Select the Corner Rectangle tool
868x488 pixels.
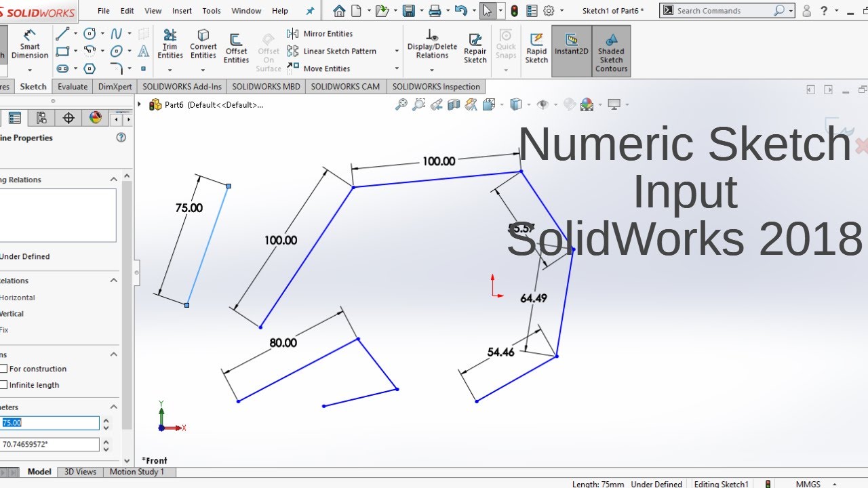click(62, 51)
